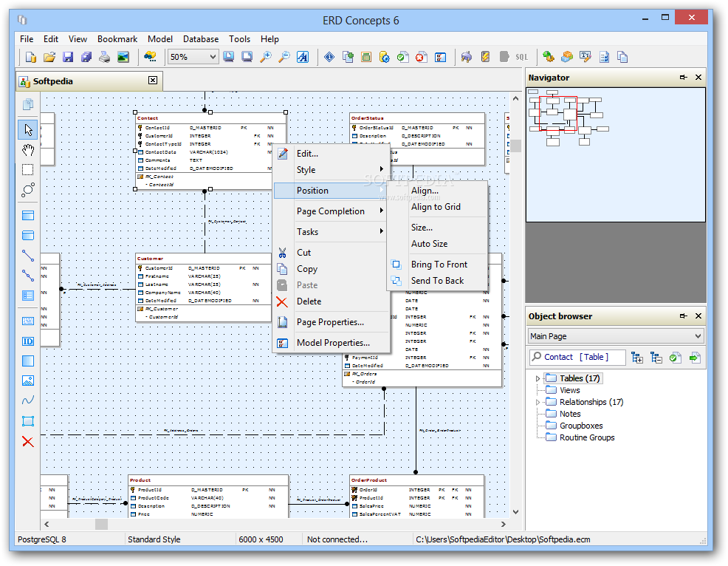
Task: Click the New document toolbar icon
Action: tap(31, 57)
